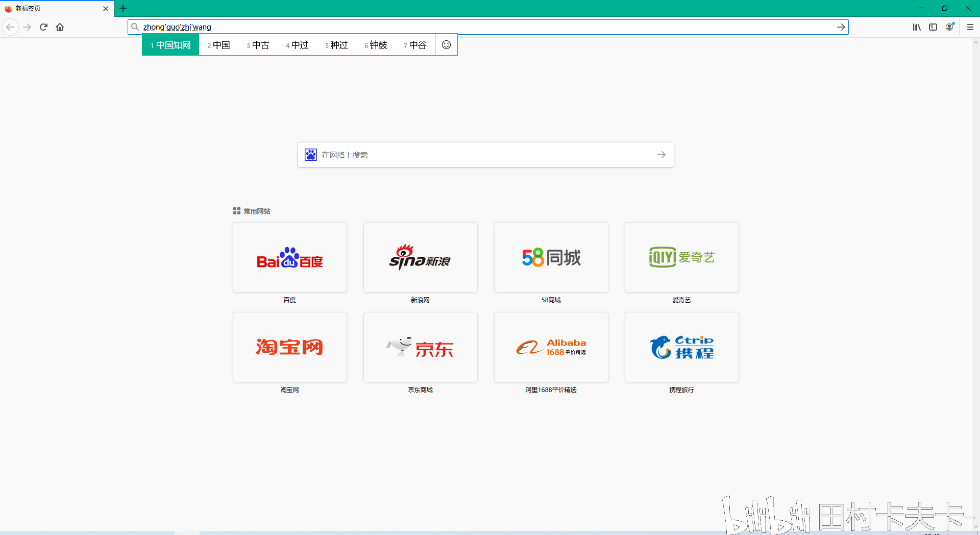Screen dimensions: 980x535
Task: Restore down the browser window
Action: (x=945, y=8)
